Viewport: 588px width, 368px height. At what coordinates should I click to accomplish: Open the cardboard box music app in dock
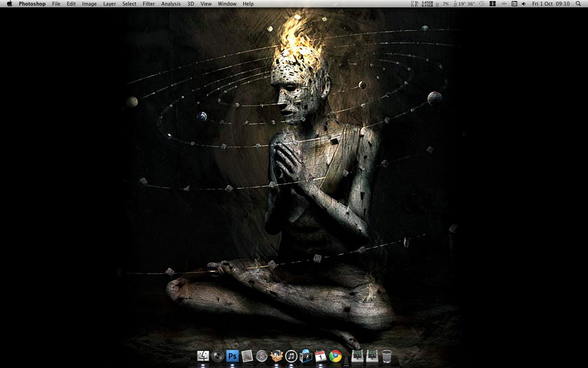(276, 356)
